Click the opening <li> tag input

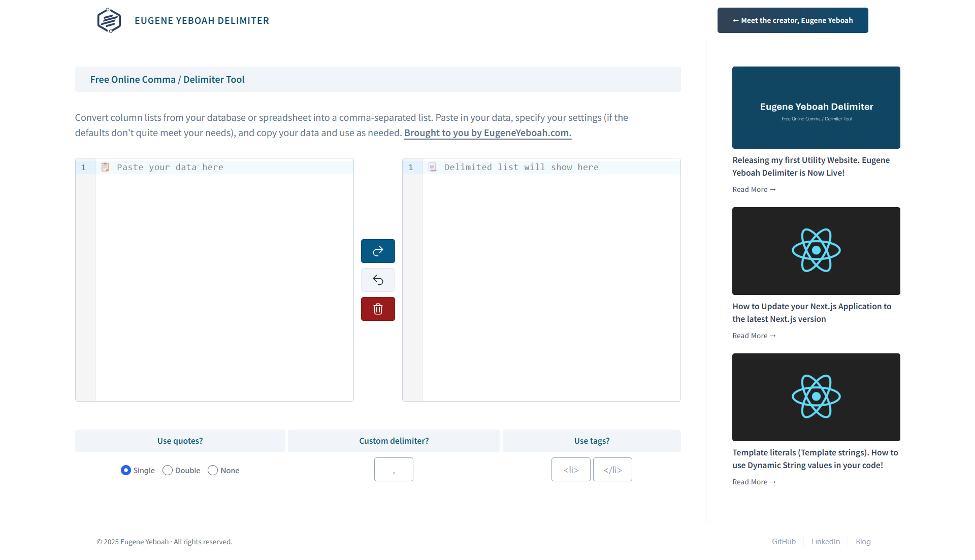[571, 469]
